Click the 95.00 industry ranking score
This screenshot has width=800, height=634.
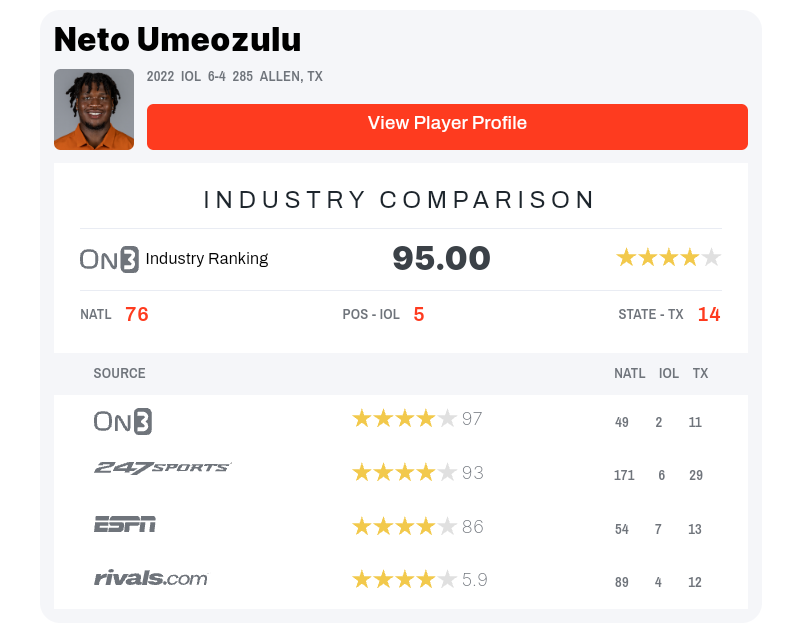coord(441,259)
